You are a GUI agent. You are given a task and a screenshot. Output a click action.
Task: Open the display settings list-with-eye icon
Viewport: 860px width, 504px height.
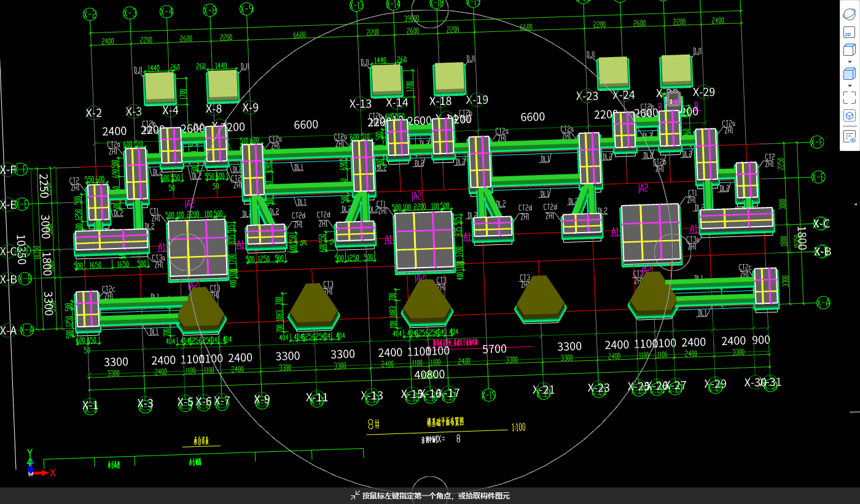pyautogui.click(x=849, y=136)
